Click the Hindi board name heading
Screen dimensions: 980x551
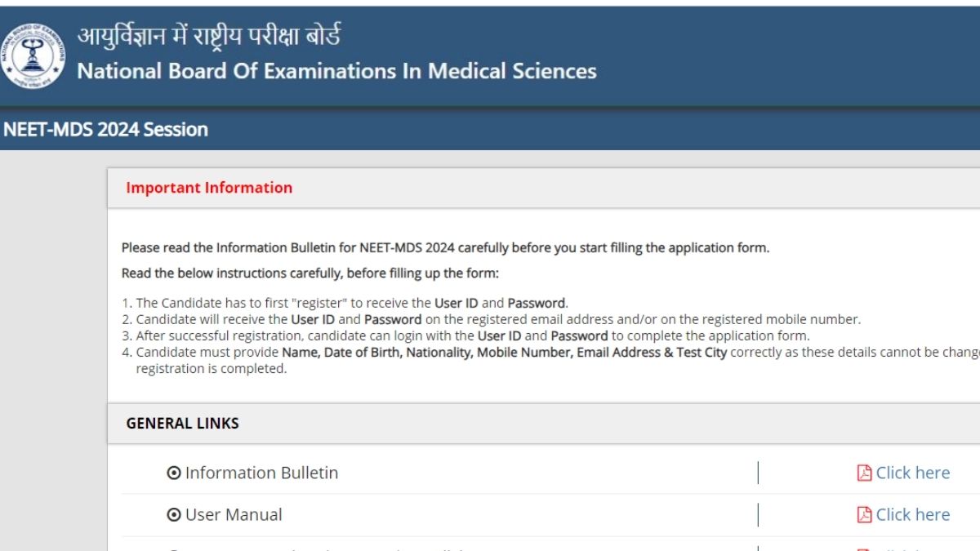click(x=209, y=36)
